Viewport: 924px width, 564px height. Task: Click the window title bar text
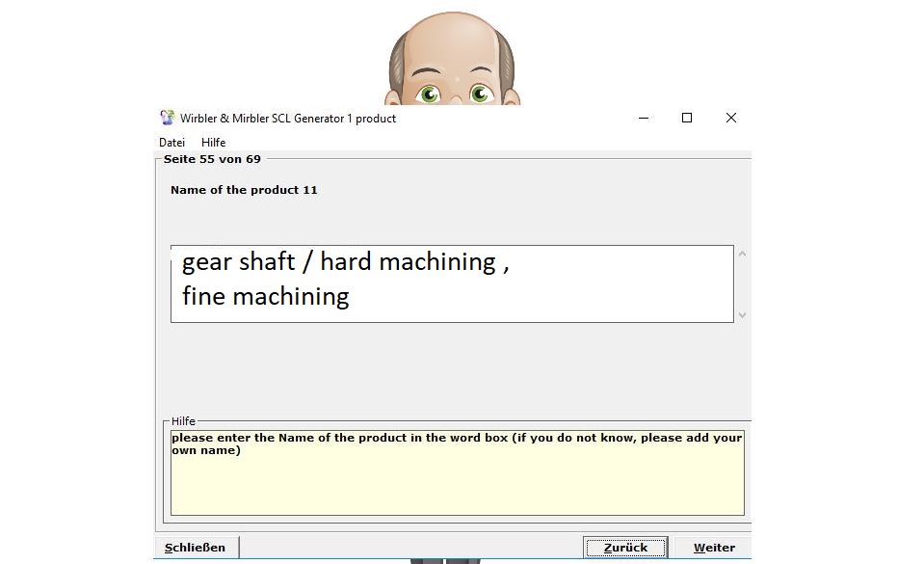point(288,119)
